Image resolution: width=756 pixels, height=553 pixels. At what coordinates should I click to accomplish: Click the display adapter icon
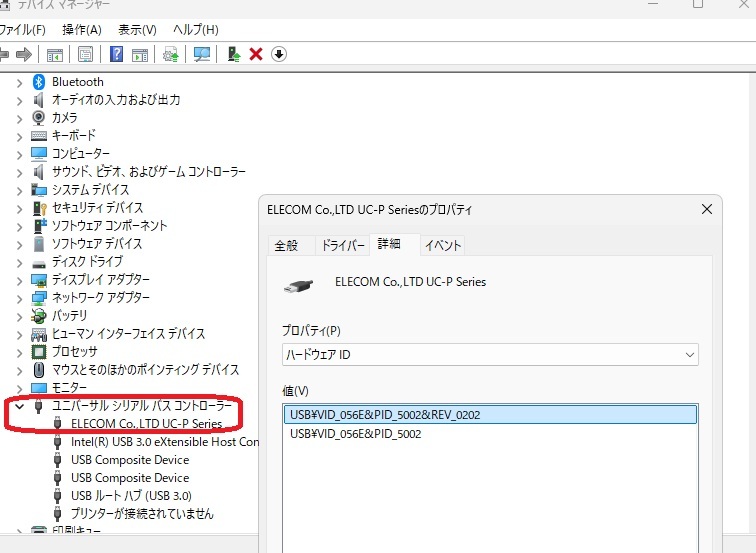click(39, 280)
